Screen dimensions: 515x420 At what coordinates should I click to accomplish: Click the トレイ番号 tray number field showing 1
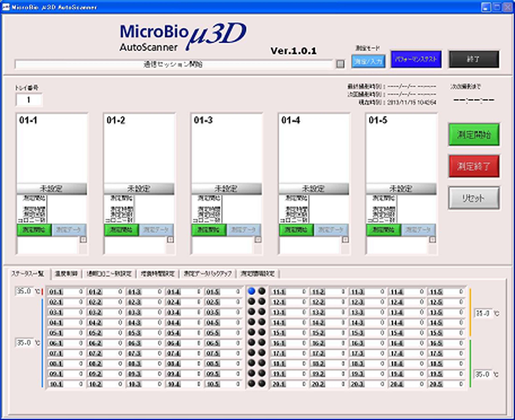29,100
